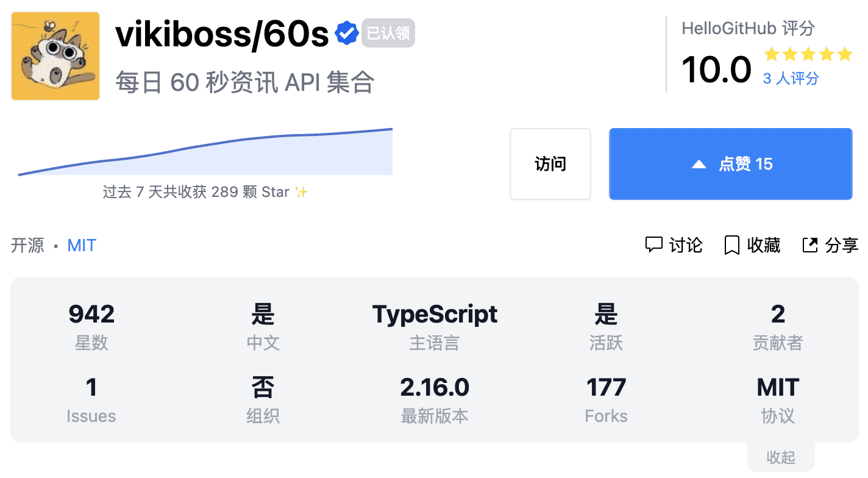868x478 pixels.
Task: Click the cat avatar project thumbnail
Action: (x=55, y=56)
